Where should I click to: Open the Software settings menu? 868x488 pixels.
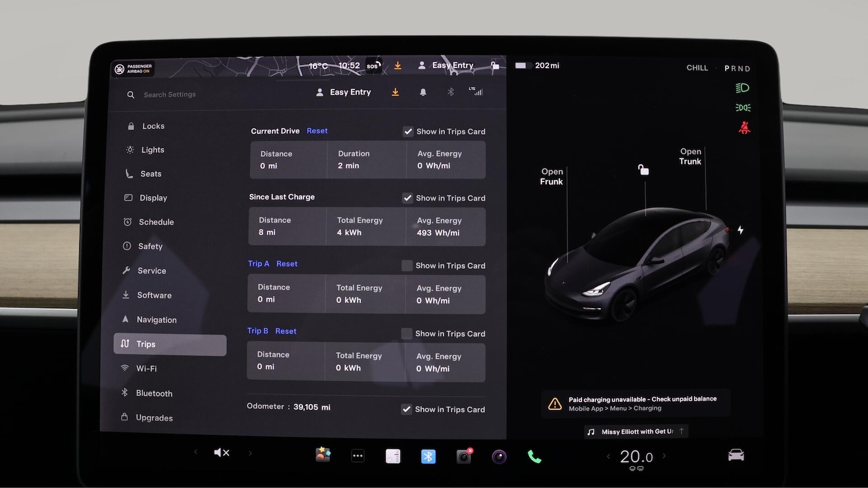(154, 295)
